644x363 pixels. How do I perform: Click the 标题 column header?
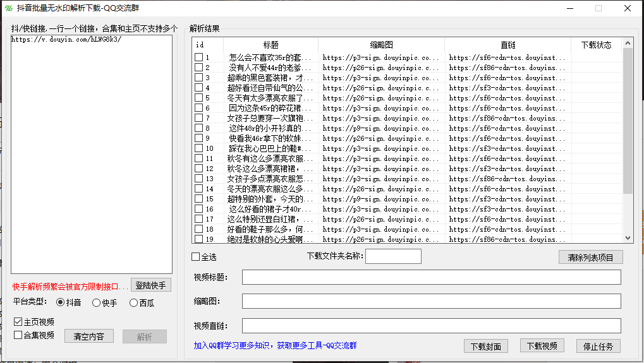point(271,45)
